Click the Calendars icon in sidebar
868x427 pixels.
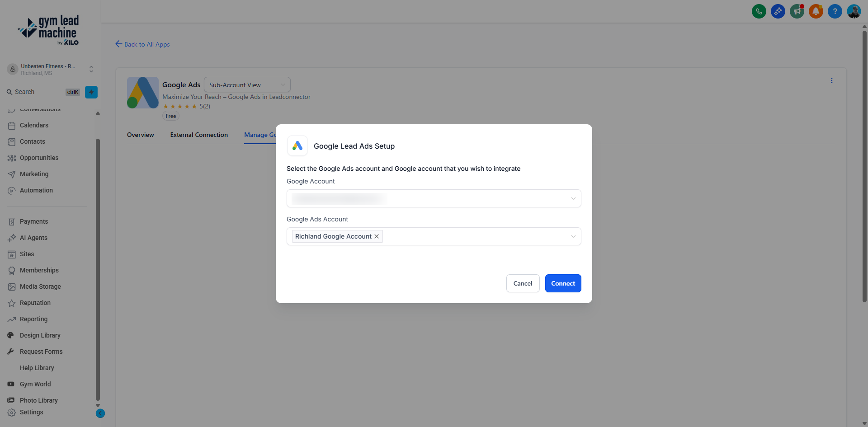coord(12,126)
